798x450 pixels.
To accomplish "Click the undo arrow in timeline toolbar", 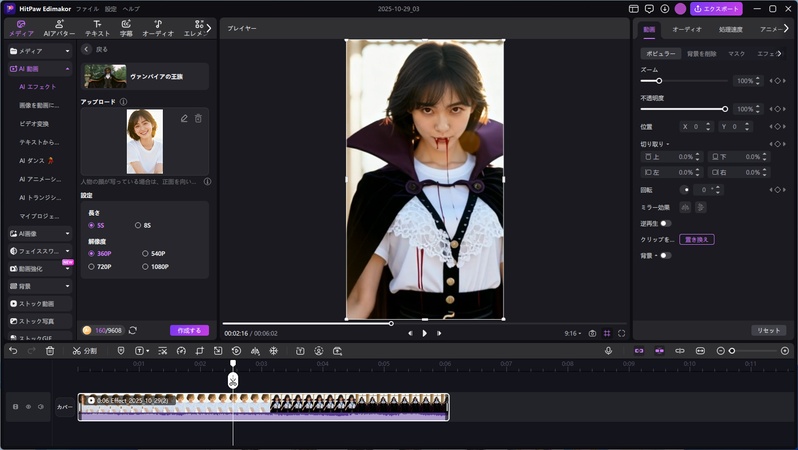I will coord(13,351).
